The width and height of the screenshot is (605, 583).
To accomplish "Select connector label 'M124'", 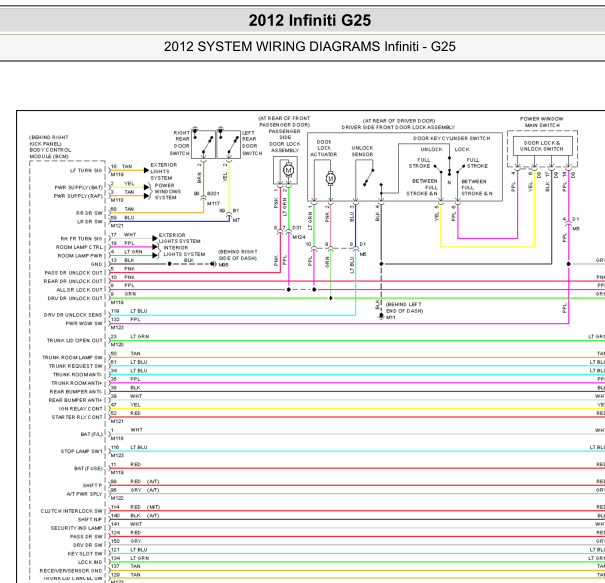I will [x=299, y=237].
